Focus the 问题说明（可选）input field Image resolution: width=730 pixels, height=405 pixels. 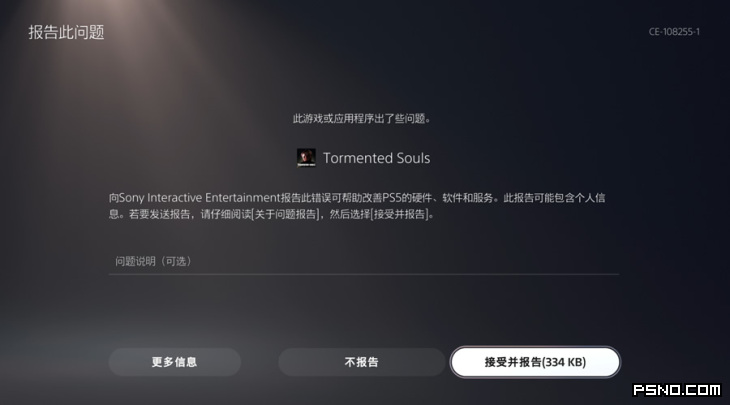(x=364, y=261)
